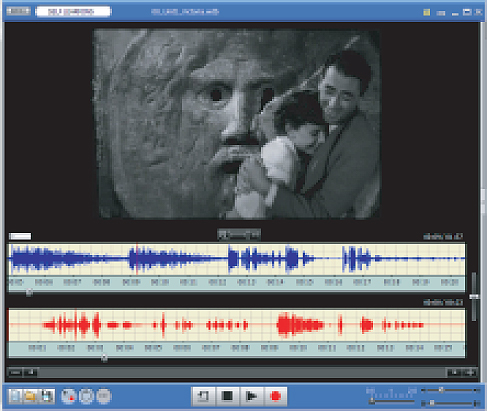Click the left scroll button on bottom timeline bar
Screen dimensions: 488x411
pyautogui.click(x=15, y=372)
